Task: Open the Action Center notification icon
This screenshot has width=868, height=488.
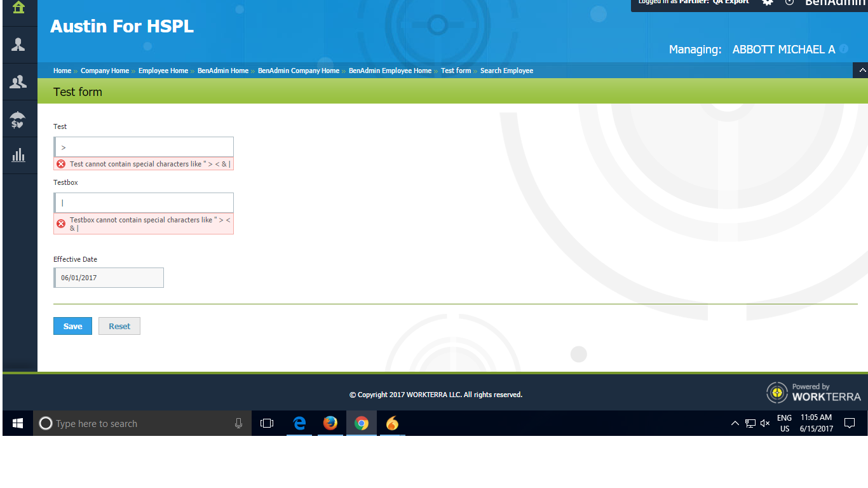Action: (x=850, y=423)
